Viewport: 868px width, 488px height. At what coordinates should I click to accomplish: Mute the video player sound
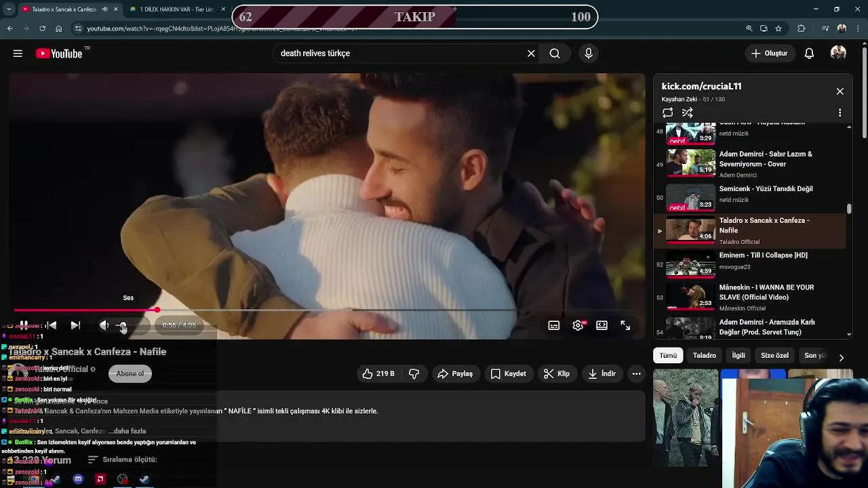tap(104, 325)
